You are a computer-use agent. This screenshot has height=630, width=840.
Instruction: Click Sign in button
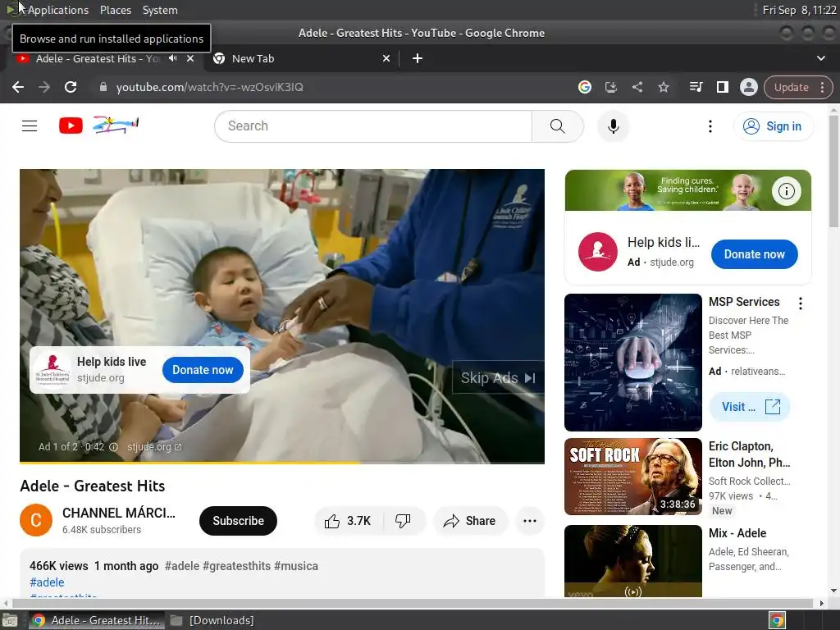773,126
